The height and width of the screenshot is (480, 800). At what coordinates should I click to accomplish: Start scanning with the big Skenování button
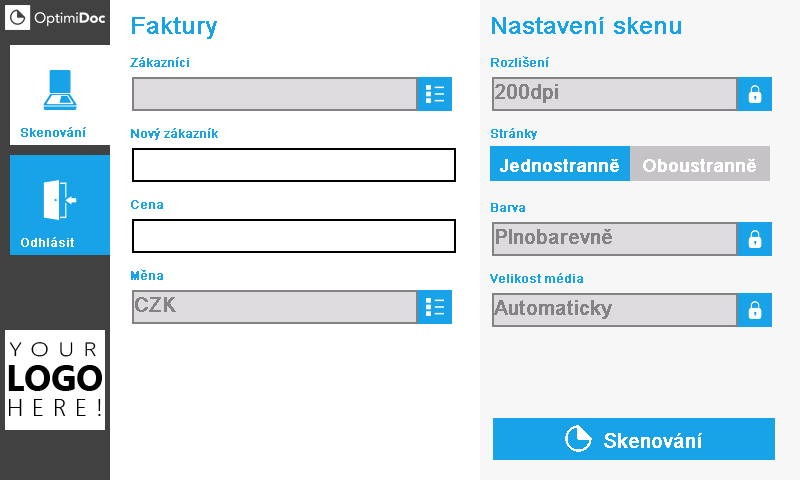pos(634,439)
